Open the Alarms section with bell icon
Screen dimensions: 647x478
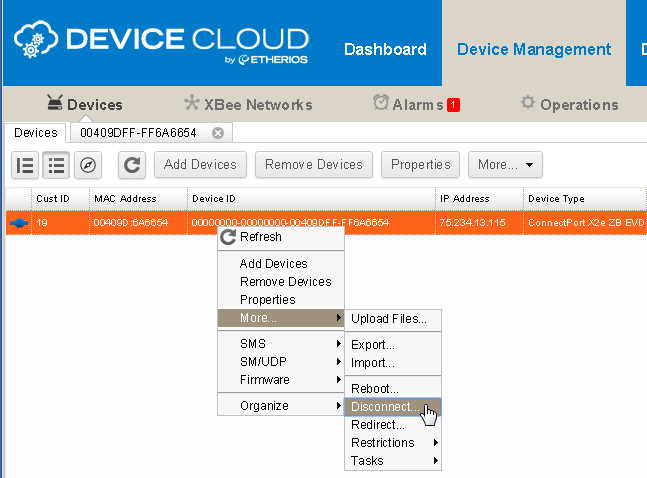(x=415, y=104)
